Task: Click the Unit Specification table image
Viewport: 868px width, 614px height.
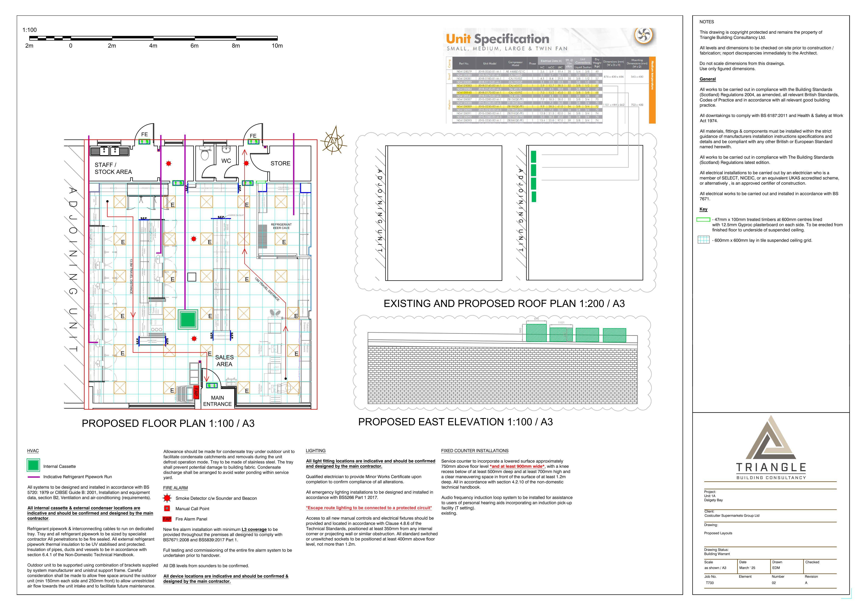Action: [550, 76]
